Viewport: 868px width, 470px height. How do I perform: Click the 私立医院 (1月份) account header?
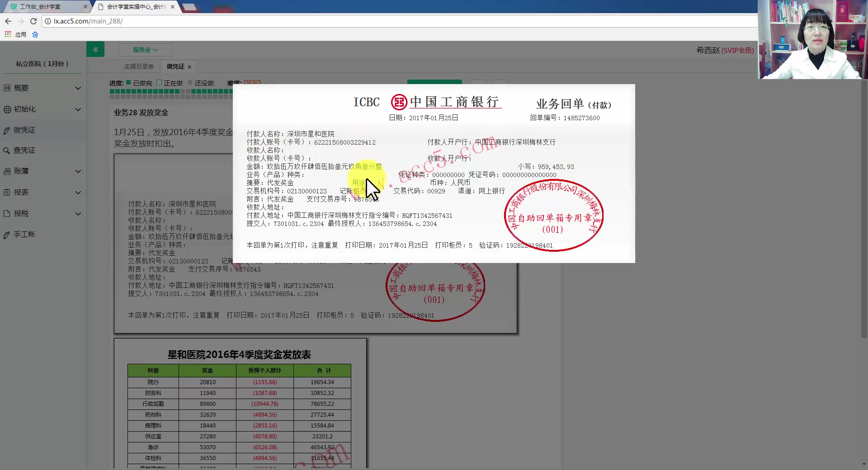pos(42,64)
